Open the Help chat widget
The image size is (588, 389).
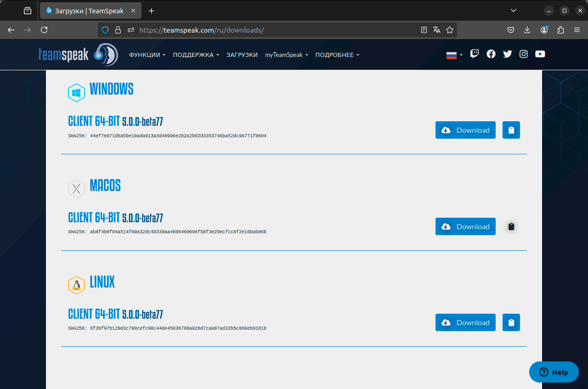coord(554,372)
